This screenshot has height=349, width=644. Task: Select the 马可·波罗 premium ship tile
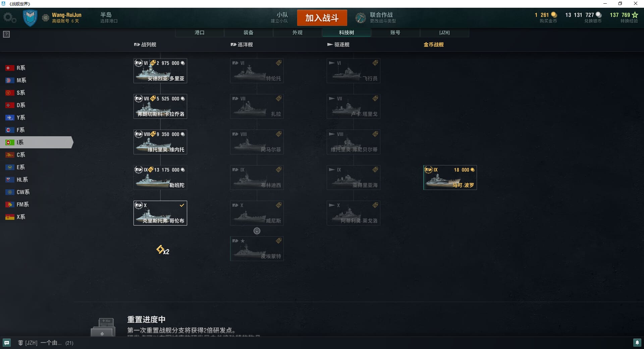[x=450, y=178]
